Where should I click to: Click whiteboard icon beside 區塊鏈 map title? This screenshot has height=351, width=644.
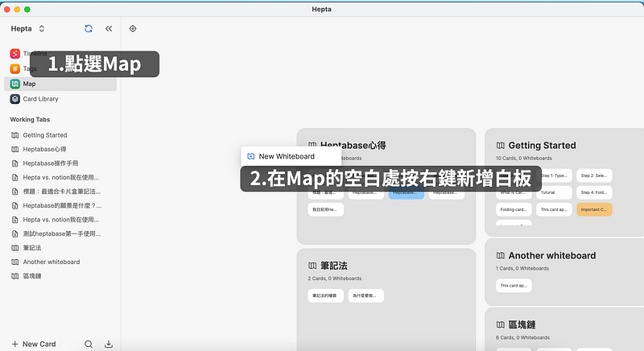pos(500,324)
